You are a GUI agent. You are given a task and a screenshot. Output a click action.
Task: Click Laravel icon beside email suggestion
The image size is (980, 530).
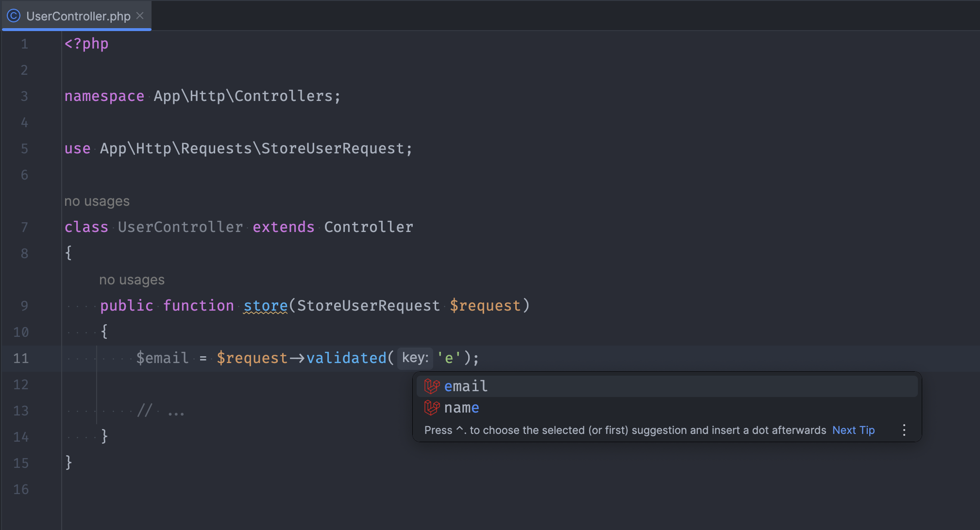click(x=431, y=386)
